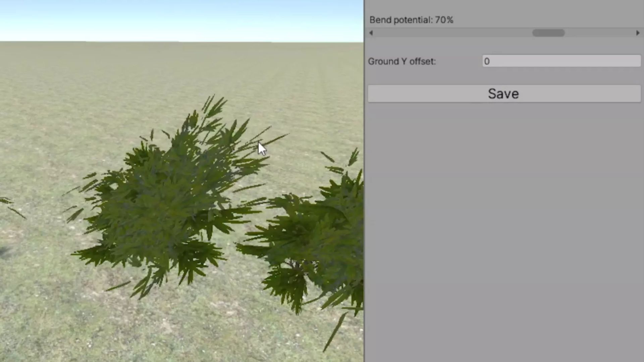Click the slider track right of the thumb
This screenshot has height=362, width=644.
pos(600,33)
